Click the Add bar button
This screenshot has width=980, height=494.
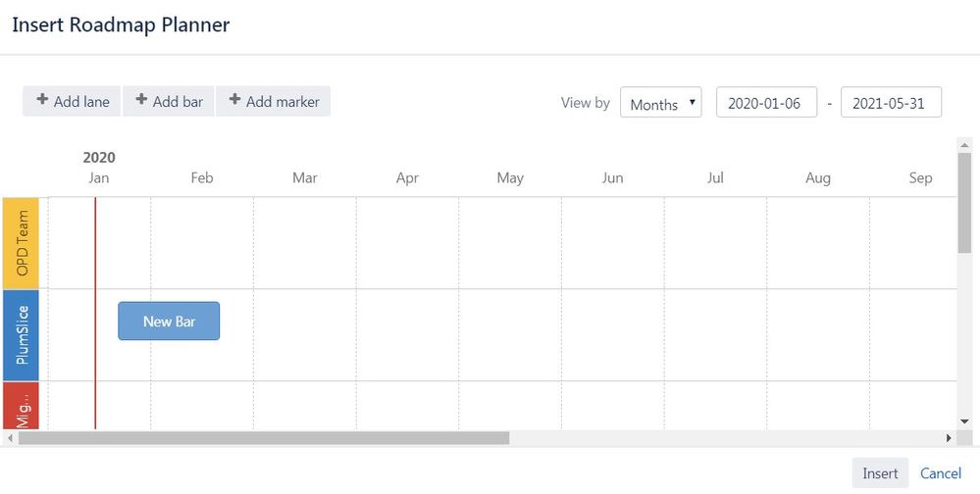coord(168,101)
